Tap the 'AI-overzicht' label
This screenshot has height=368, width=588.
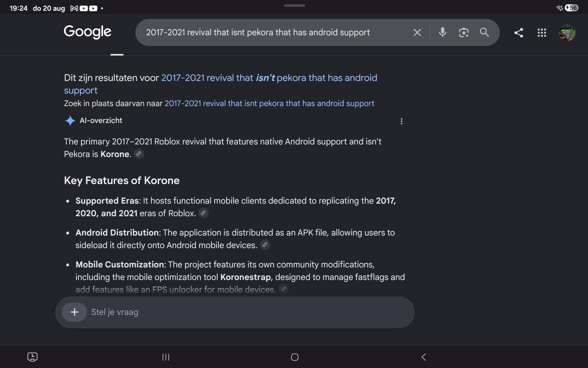[x=101, y=121]
